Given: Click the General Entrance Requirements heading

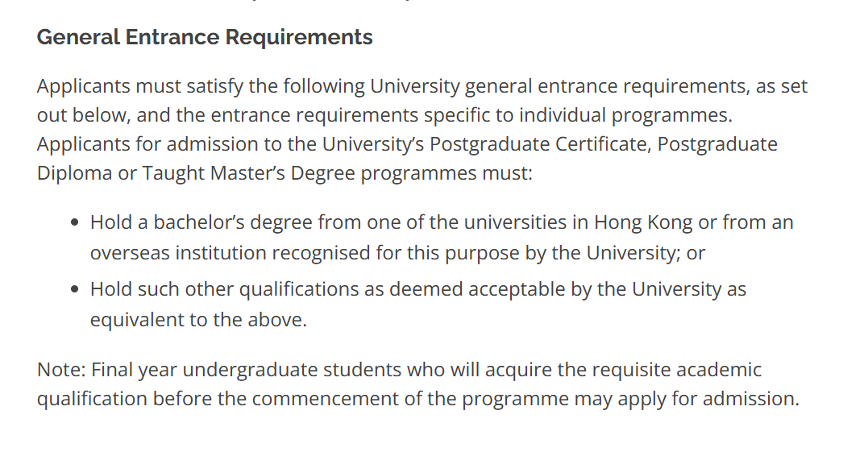Looking at the screenshot, I should [205, 37].
